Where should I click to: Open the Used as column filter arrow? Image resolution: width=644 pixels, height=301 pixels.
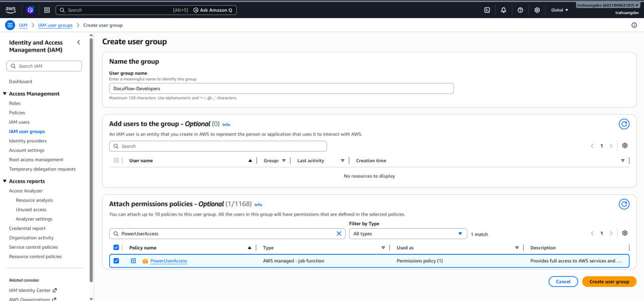517,248
